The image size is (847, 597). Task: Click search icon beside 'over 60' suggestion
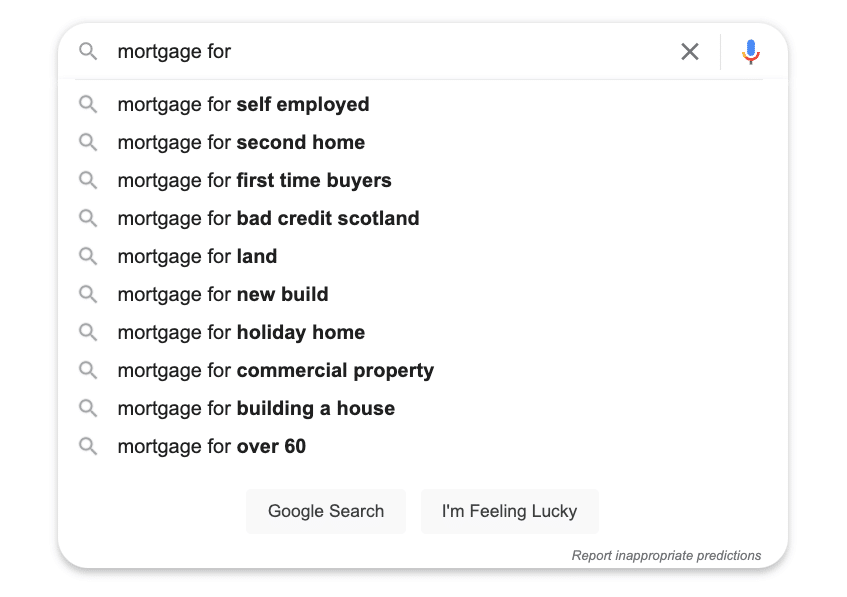click(x=89, y=446)
